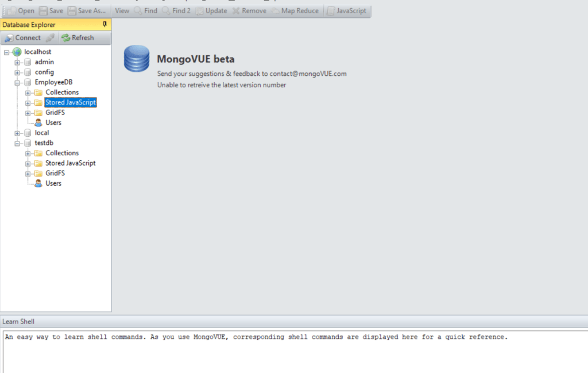Expand Collections under EmployeeDB

[28, 93]
